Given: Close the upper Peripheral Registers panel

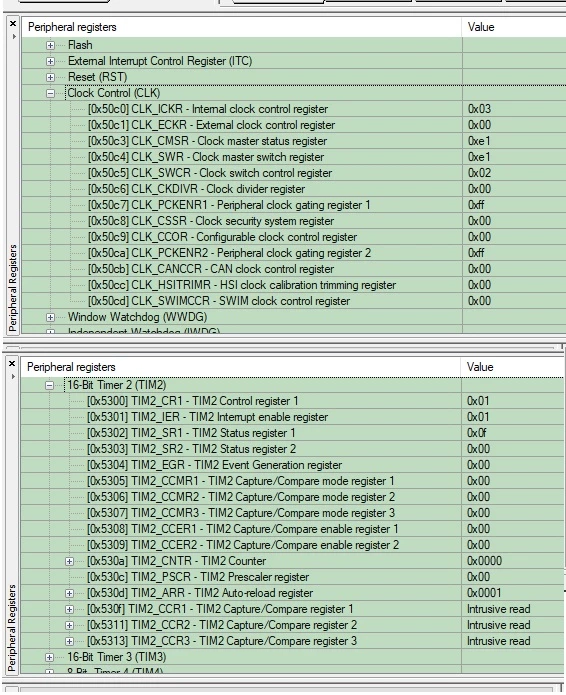Looking at the screenshot, I should pos(13,23).
